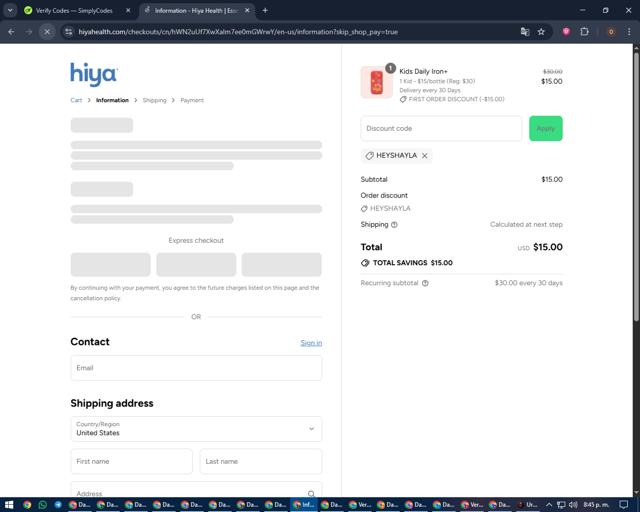
Task: Open the pink shield extension icon
Action: [566, 32]
